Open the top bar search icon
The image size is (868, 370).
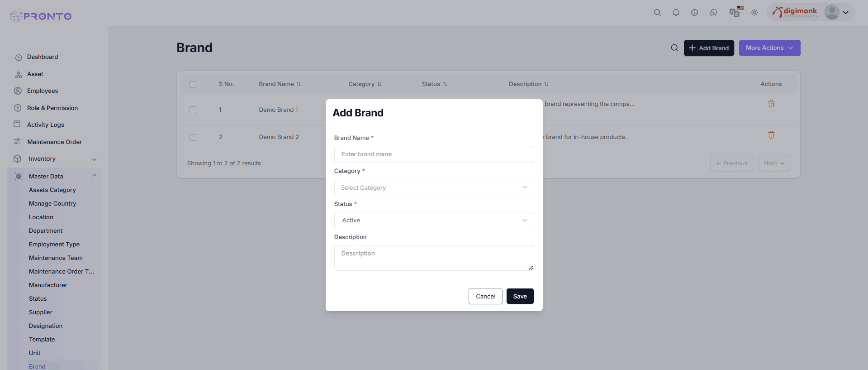(x=657, y=13)
